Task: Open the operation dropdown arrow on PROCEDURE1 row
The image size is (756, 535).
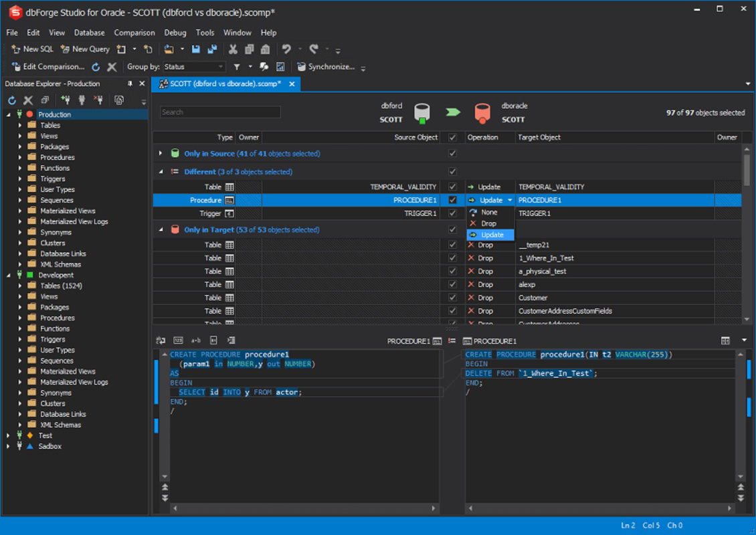Action: pos(510,200)
